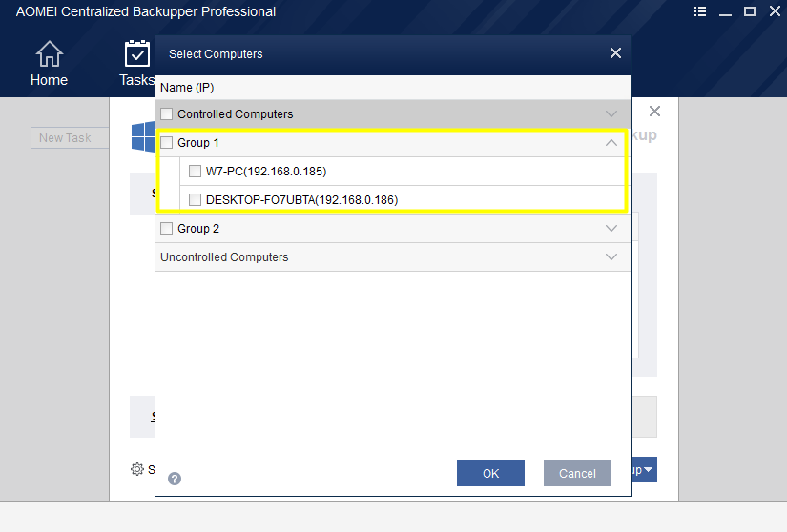Check the Group 1 checkbox
Screen dimensions: 787x532
click(166, 142)
